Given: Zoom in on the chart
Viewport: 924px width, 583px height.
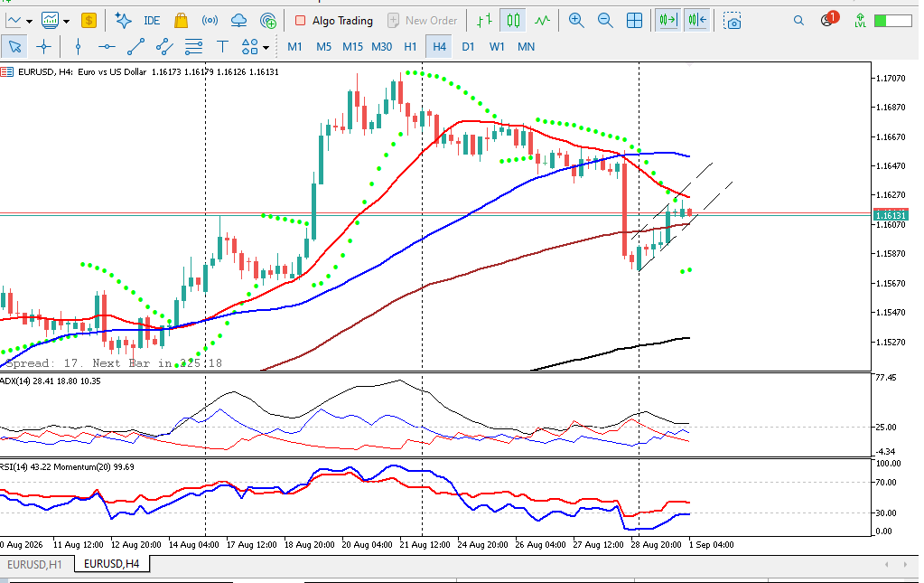Looking at the screenshot, I should (x=576, y=21).
